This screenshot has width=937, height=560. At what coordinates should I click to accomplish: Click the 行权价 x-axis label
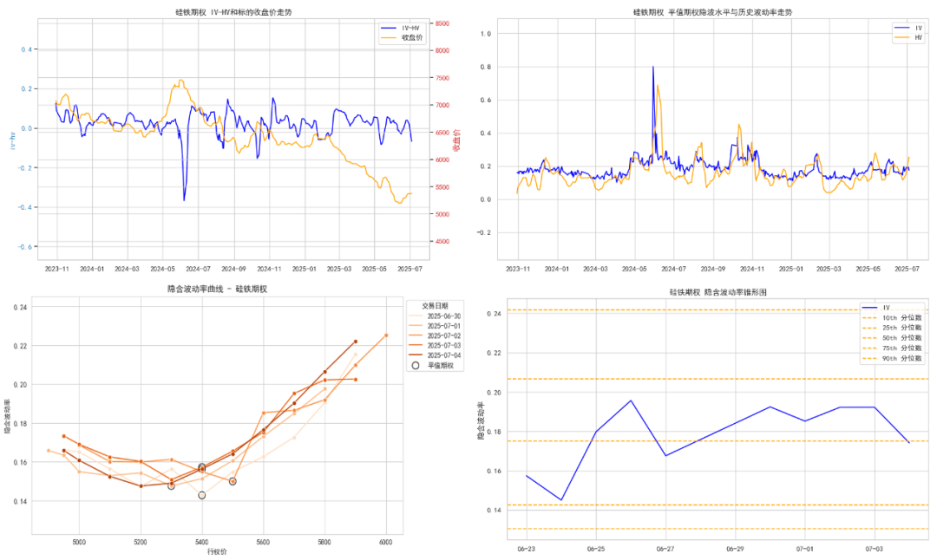click(217, 552)
